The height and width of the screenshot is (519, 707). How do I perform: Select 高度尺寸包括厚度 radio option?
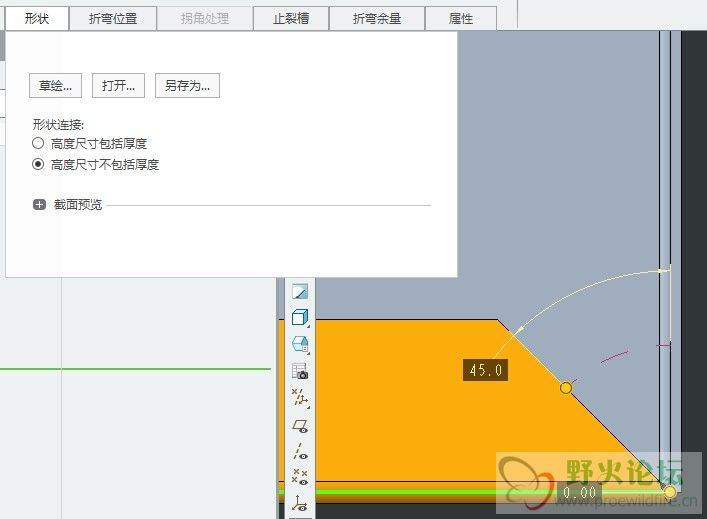90,144
